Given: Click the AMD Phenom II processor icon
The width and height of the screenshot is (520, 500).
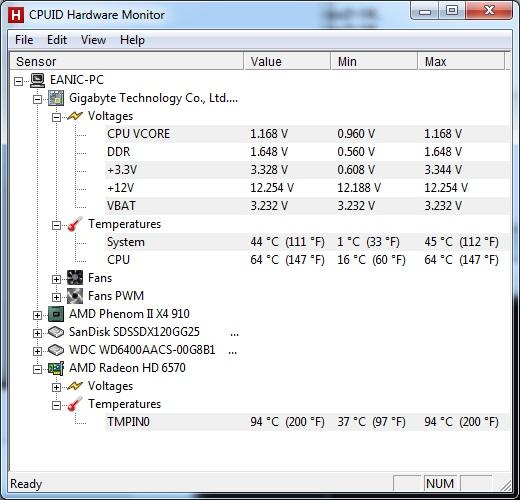Looking at the screenshot, I should coord(56,314).
